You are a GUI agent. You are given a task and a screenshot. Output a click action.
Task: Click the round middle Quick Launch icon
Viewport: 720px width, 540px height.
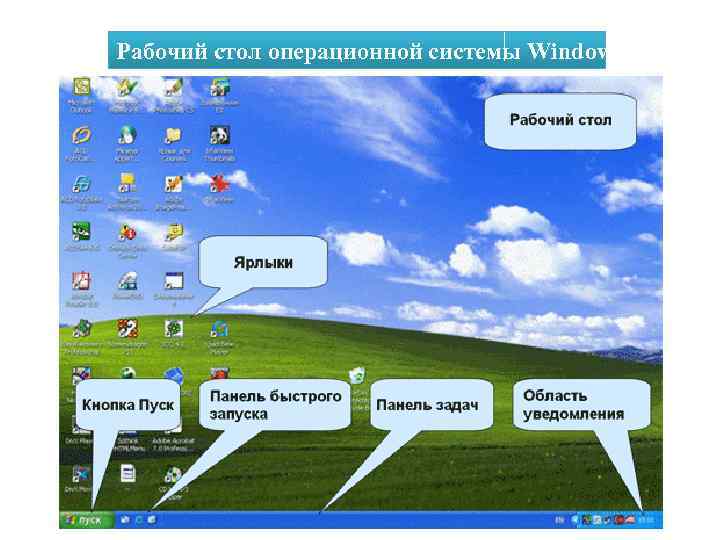[x=139, y=520]
